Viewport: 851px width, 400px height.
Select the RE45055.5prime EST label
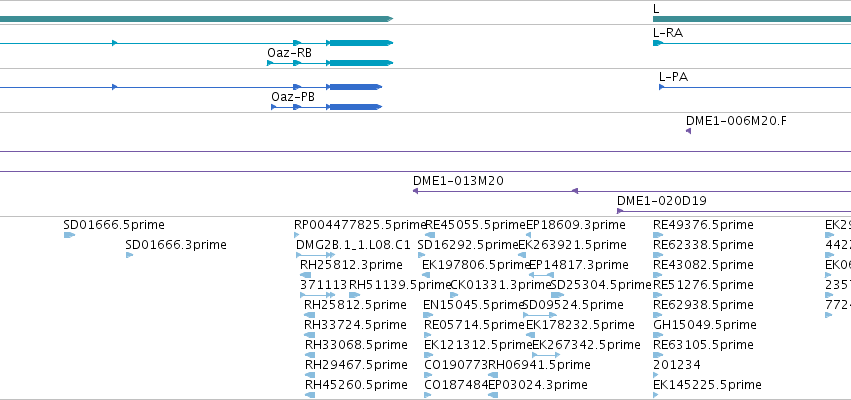(x=475, y=225)
